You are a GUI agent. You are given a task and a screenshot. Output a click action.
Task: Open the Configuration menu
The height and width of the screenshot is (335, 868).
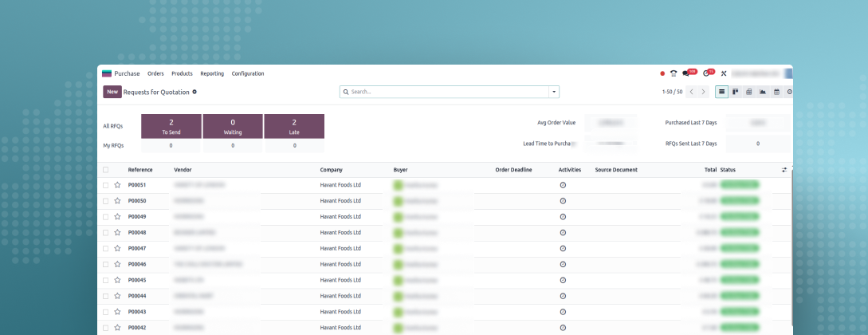pos(248,73)
